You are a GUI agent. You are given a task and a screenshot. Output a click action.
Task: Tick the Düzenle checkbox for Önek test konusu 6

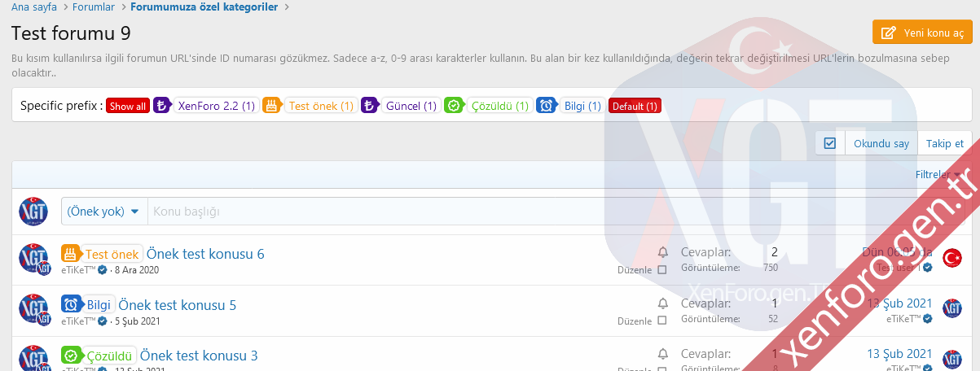tap(661, 269)
